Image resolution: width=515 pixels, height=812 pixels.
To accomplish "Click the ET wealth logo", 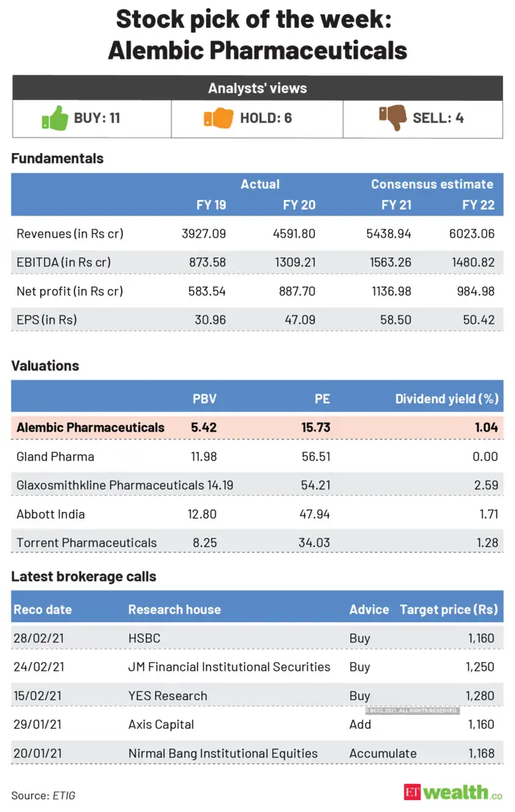I will point(452,792).
